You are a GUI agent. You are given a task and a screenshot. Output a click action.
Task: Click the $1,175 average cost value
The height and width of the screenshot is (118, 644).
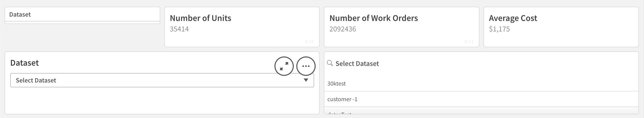pos(499,29)
